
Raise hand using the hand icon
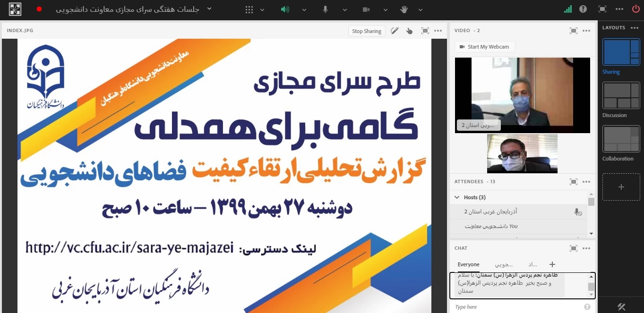(404, 9)
